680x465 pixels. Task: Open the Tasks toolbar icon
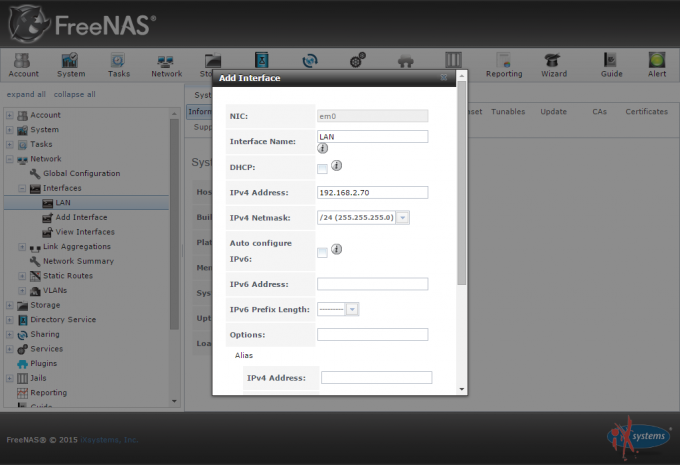[119, 64]
